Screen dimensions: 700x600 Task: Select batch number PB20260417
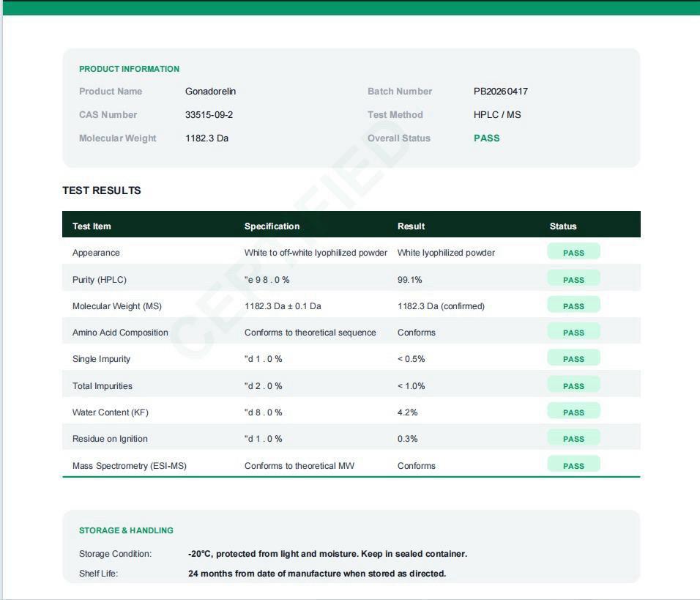[x=500, y=91]
